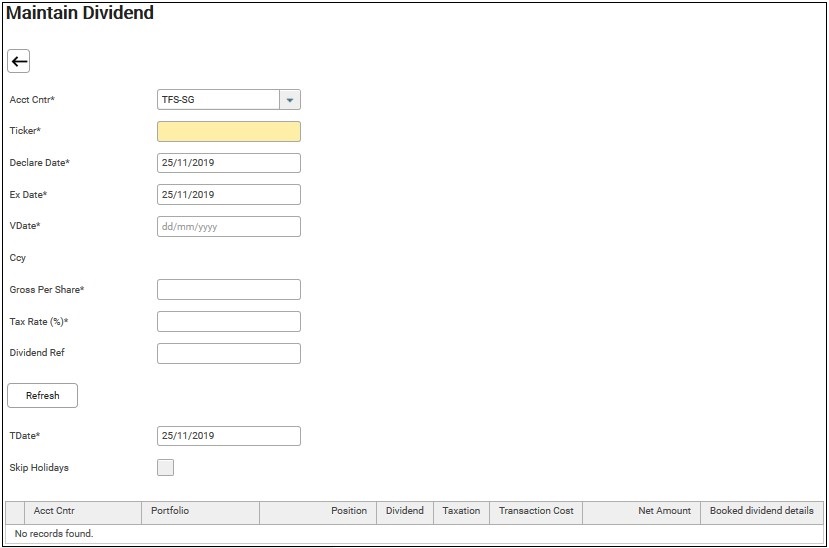Open the Acct Cntr dropdown arrow
This screenshot has width=829, height=548.
(289, 100)
